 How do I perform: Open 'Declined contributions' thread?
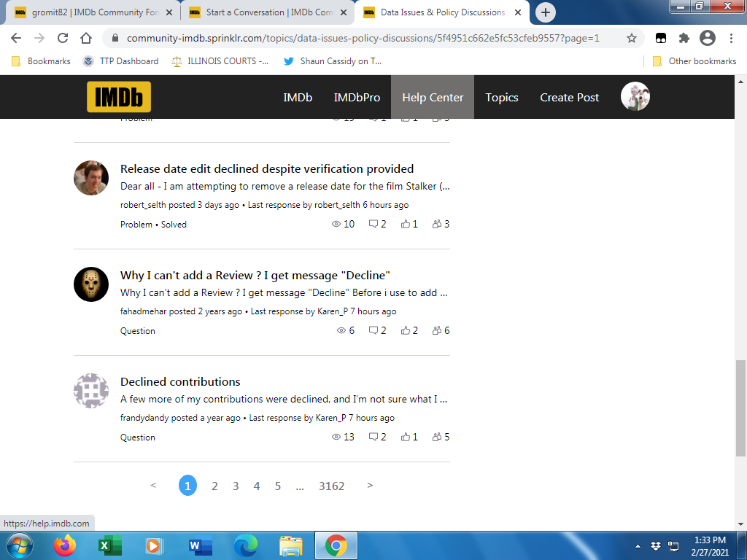tap(180, 381)
